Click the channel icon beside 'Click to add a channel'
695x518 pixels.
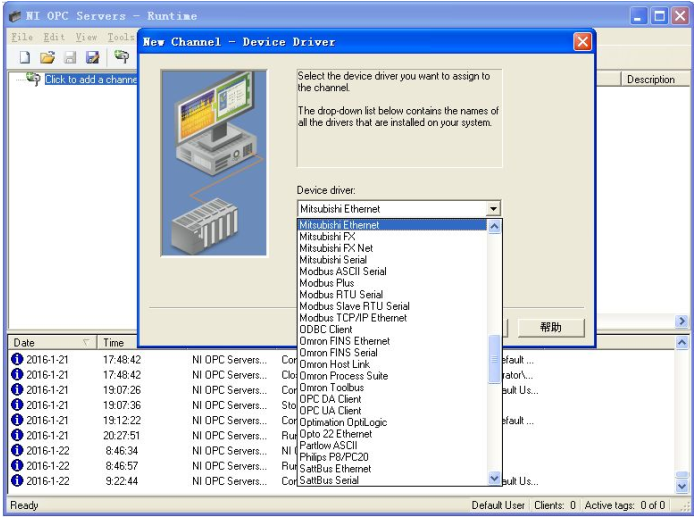tap(33, 79)
